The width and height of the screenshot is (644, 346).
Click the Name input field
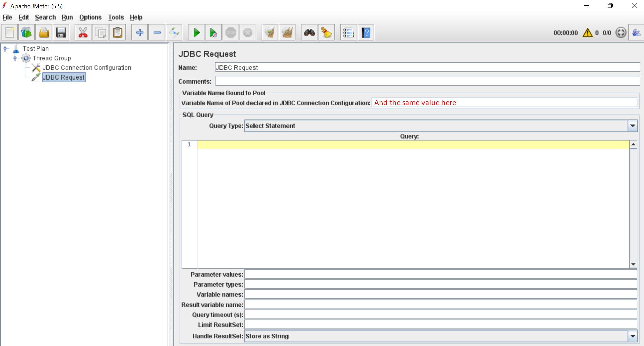click(427, 67)
